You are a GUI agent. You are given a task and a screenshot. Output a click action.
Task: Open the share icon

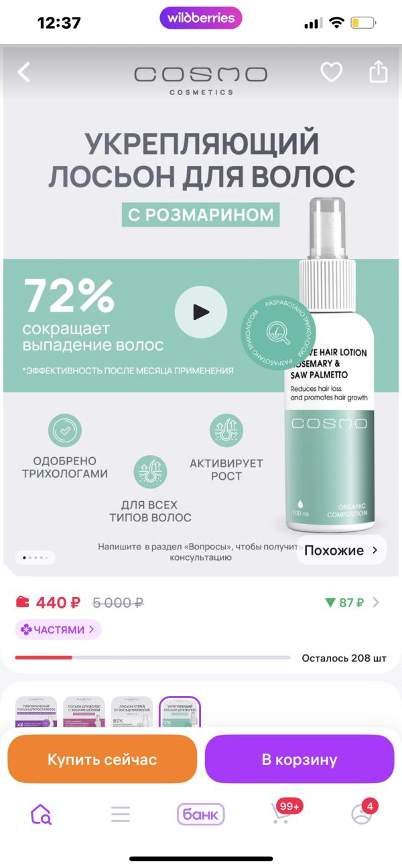click(x=379, y=71)
